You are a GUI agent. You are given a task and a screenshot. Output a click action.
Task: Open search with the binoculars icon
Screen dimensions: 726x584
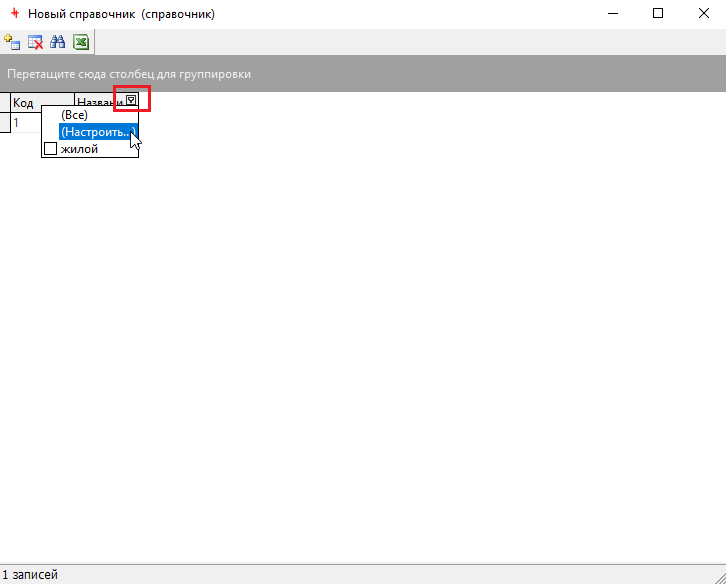(x=58, y=42)
